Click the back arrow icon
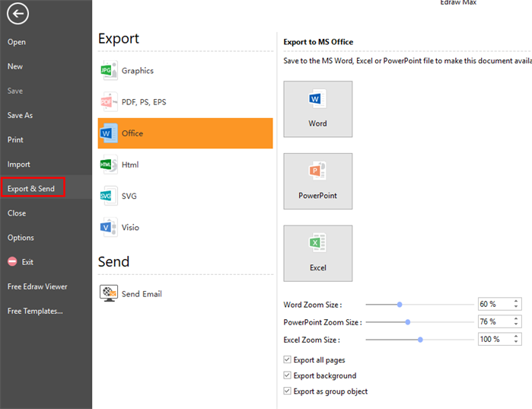Image resolution: width=532 pixels, height=409 pixels. click(18, 14)
